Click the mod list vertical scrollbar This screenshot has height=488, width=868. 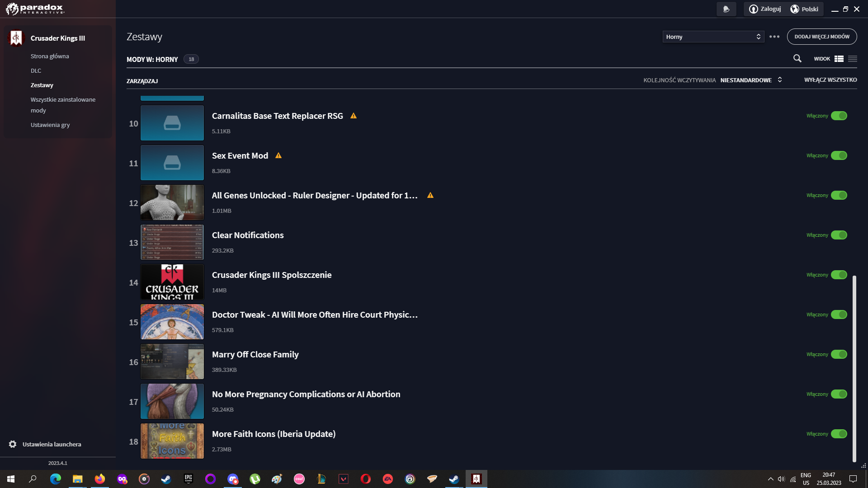[x=854, y=369]
